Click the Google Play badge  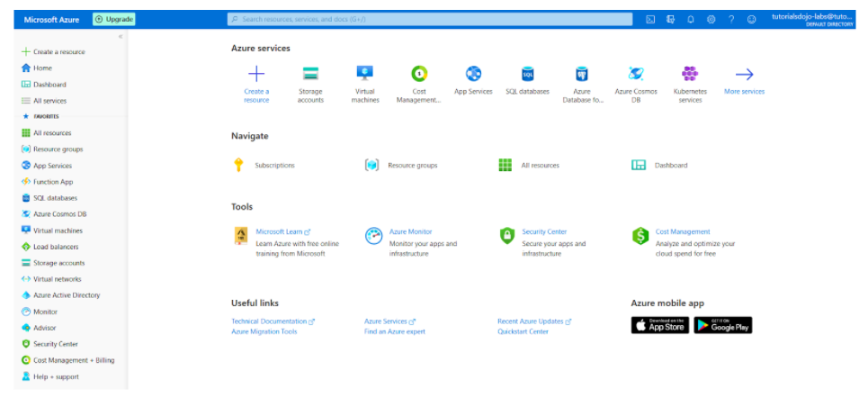click(x=723, y=325)
